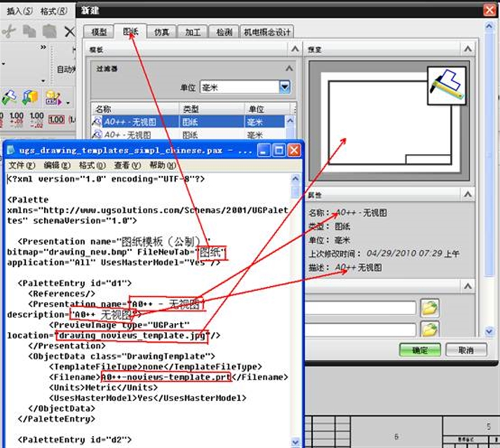Image resolution: width=500 pixels, height=448 pixels.
Task: Select the 1.00 +.05 tolerance icon
Action: pyautogui.click(x=16, y=120)
